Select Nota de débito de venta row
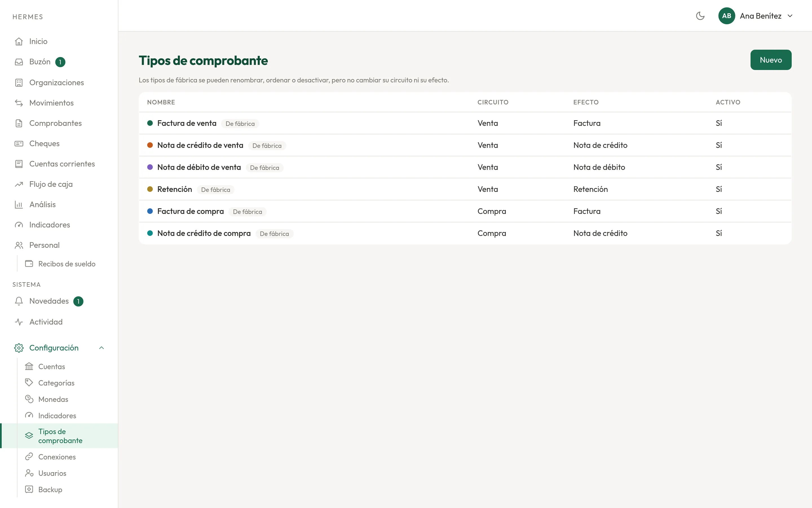This screenshot has height=508, width=812. pyautogui.click(x=465, y=167)
